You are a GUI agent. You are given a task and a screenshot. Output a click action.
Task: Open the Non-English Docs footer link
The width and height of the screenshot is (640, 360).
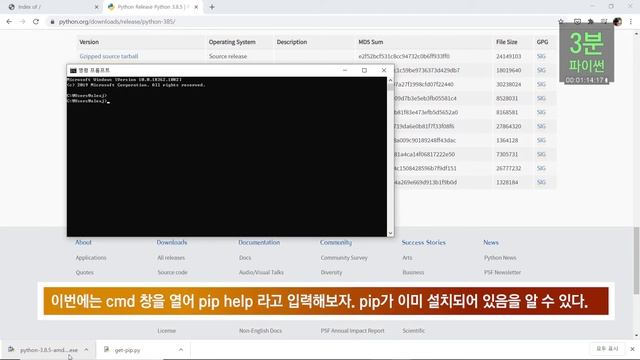260,331
